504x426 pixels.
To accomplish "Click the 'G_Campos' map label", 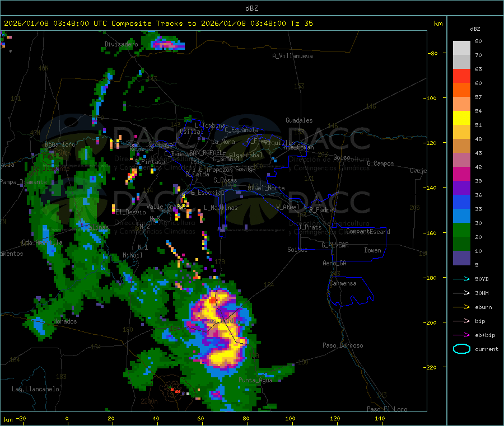I will pos(380,163).
